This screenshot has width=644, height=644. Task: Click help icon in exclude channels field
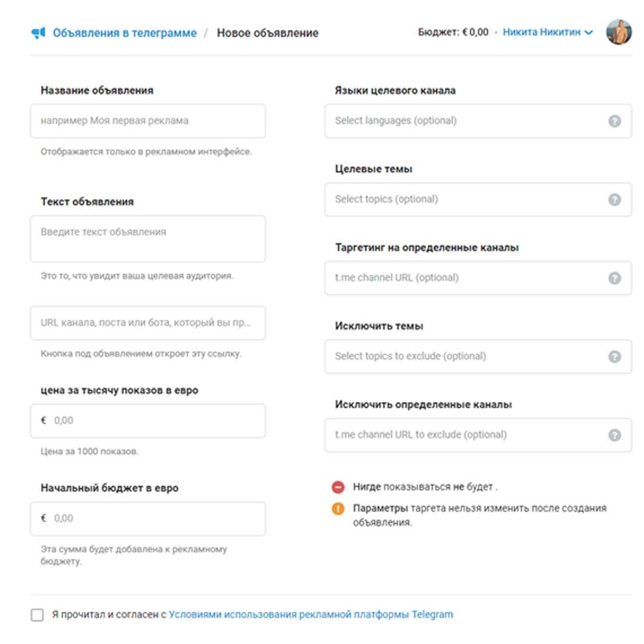[x=614, y=435]
